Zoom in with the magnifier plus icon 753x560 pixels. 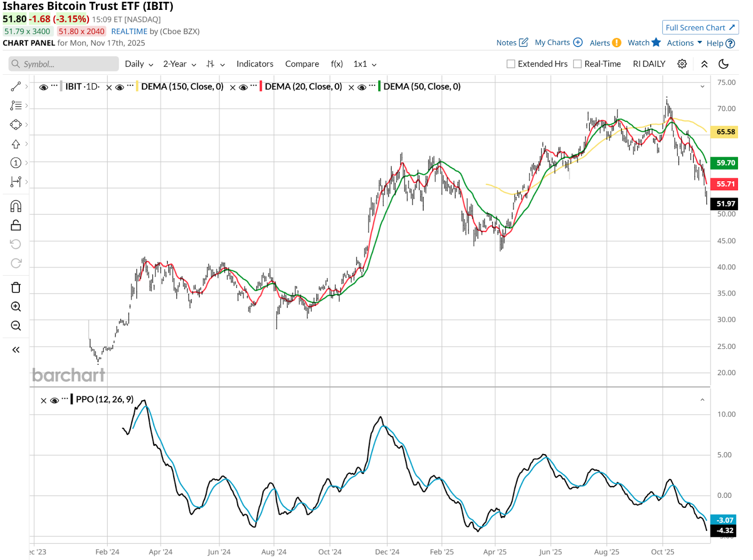pos(16,307)
